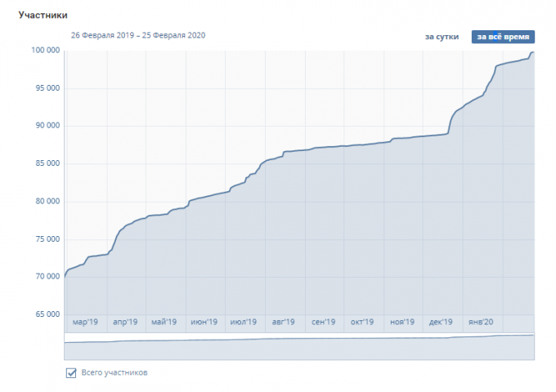Image resolution: width=556 pixels, height=392 pixels.
Task: Click the 90 000 y-axis value
Action: point(47,126)
